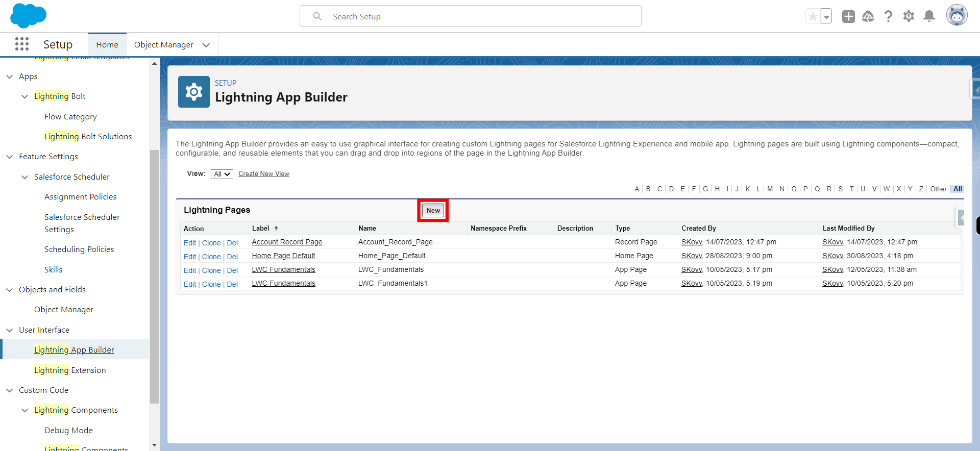Open the Trailhead guidance icon
Image resolution: width=980 pixels, height=451 pixels.
[x=868, y=16]
